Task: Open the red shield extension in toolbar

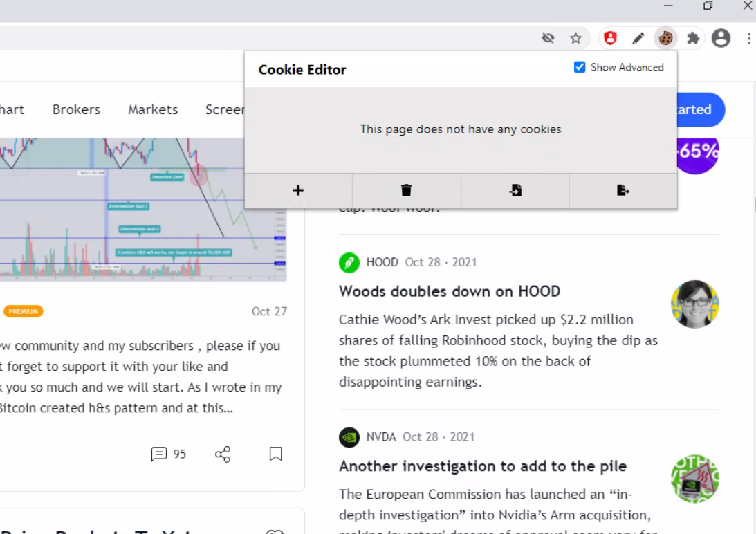Action: [x=610, y=38]
